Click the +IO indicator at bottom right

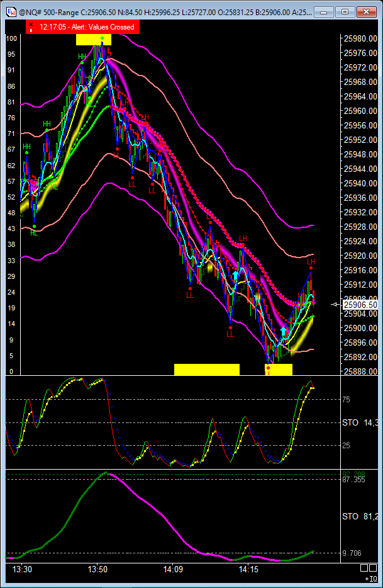370,578
